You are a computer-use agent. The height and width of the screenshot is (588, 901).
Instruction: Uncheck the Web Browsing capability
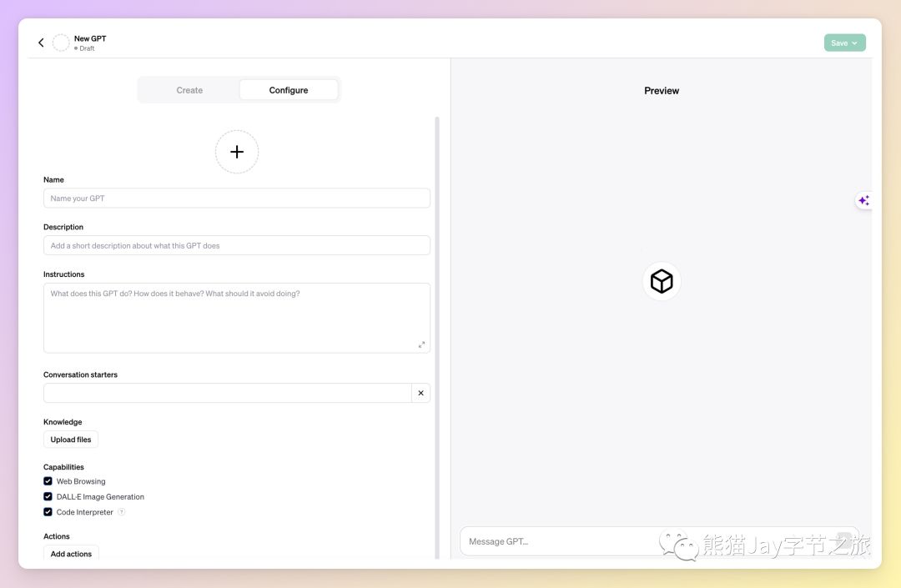(x=48, y=481)
